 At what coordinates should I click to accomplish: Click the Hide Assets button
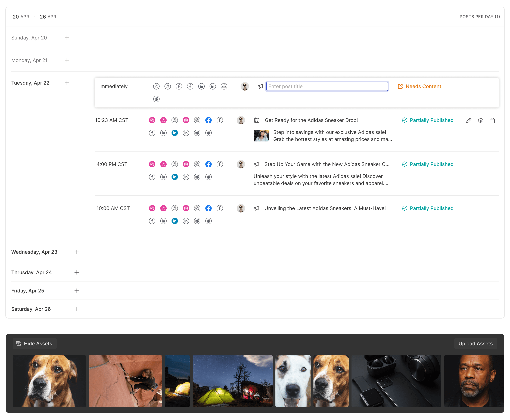[34, 344]
